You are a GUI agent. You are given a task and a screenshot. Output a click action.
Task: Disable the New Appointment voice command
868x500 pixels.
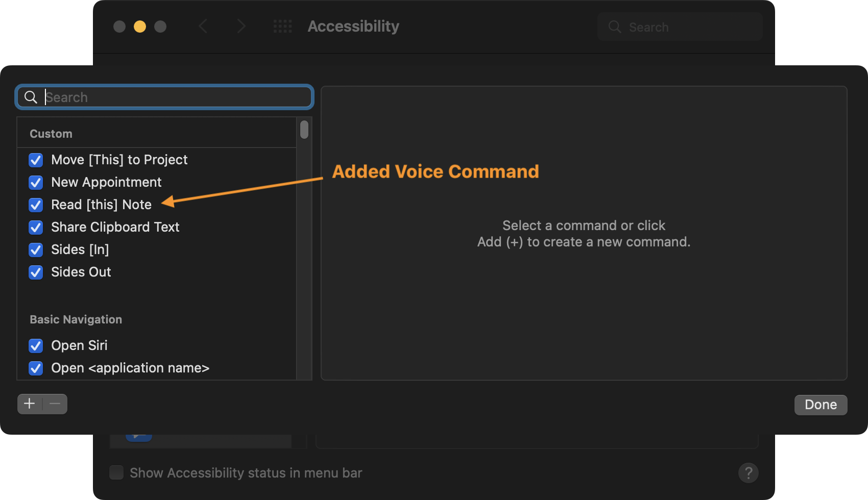pyautogui.click(x=36, y=182)
